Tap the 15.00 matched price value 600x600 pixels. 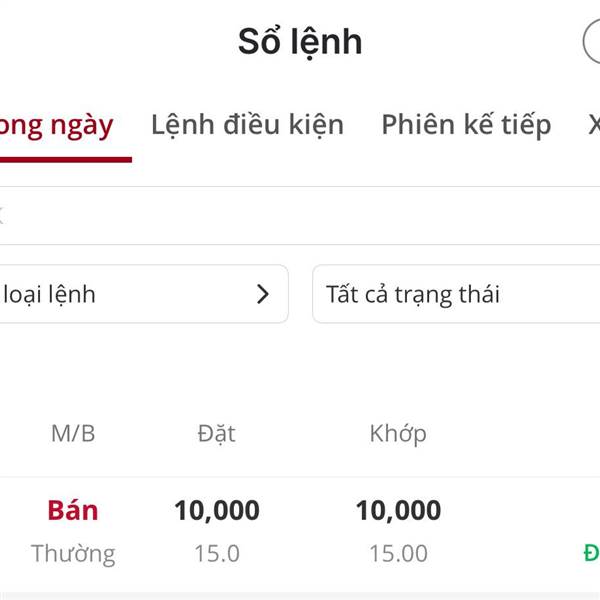(398, 553)
